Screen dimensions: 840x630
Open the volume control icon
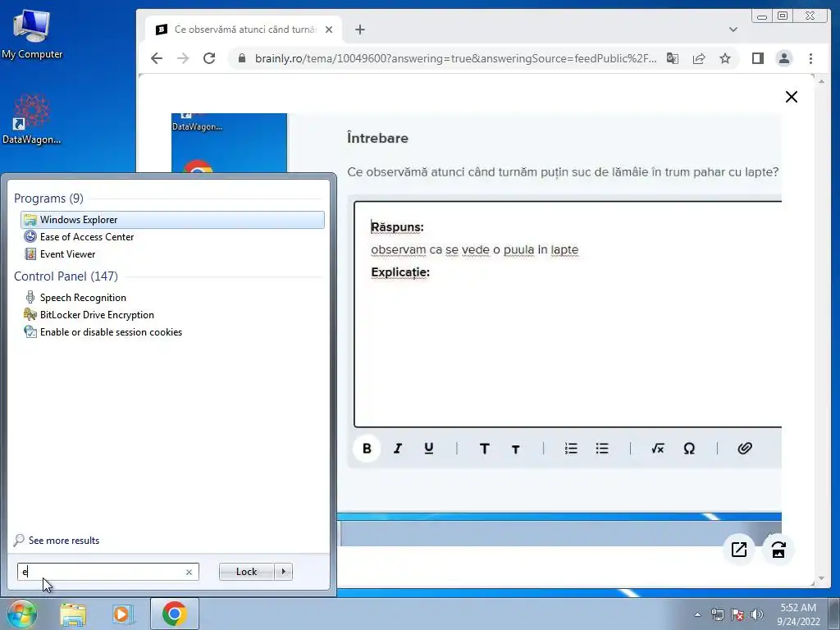(757, 614)
